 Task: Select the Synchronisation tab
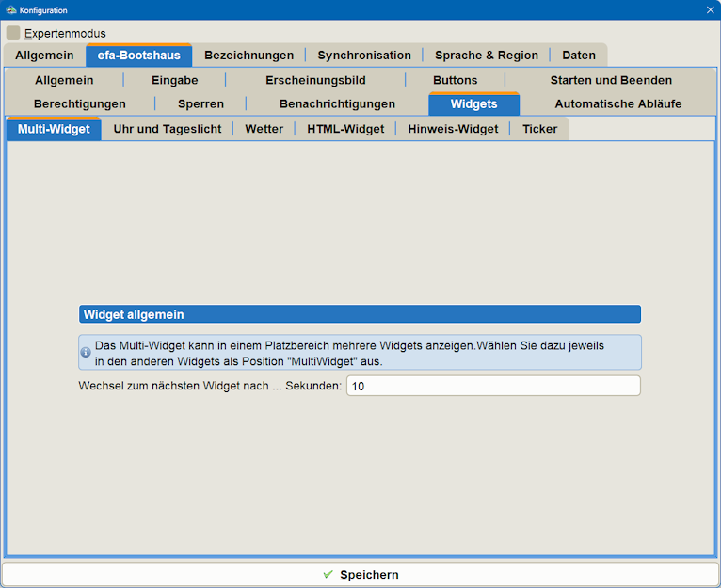(363, 56)
